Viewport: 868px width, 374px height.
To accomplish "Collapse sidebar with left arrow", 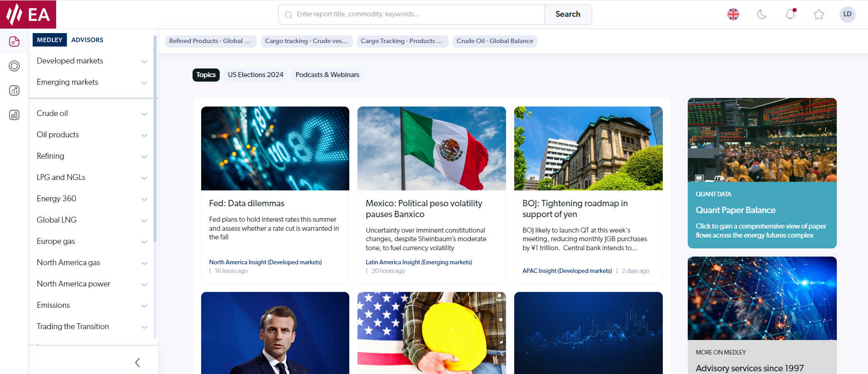I will tap(138, 363).
